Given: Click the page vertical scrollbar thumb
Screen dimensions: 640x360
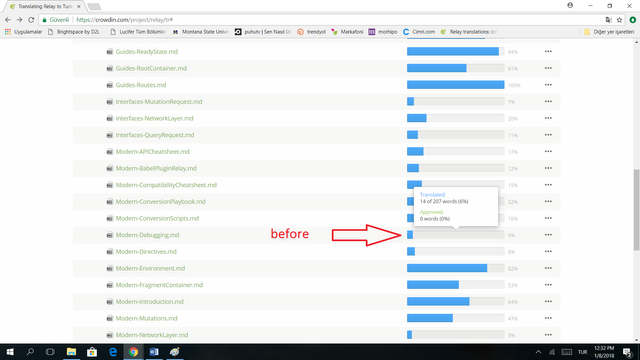Looking at the screenshot, I should (x=636, y=210).
